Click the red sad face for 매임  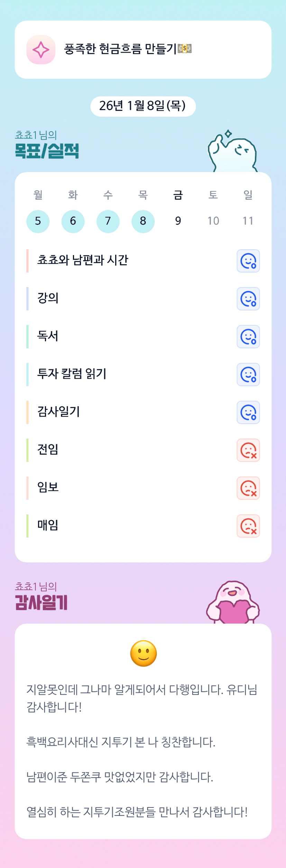click(x=248, y=526)
